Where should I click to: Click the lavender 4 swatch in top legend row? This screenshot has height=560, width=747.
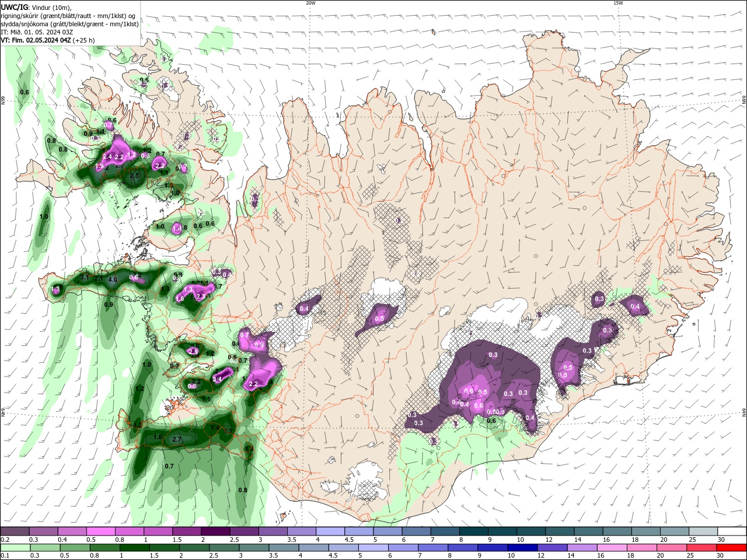(x=330, y=531)
